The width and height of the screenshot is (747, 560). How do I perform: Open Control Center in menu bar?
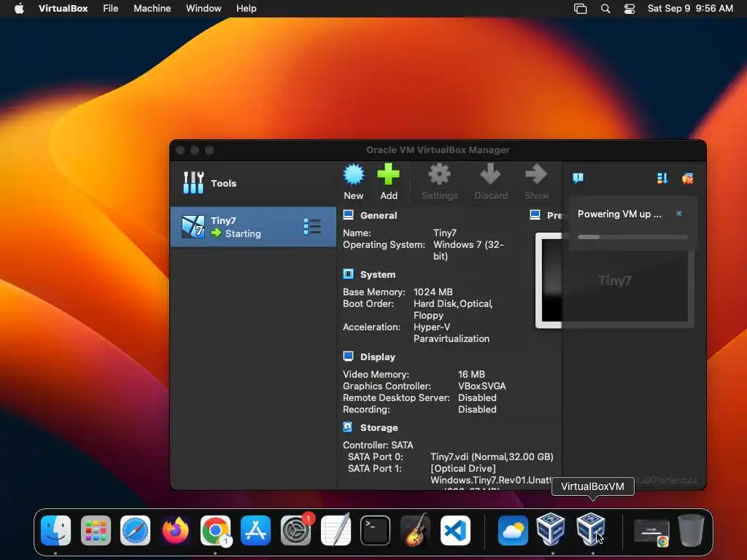(630, 9)
